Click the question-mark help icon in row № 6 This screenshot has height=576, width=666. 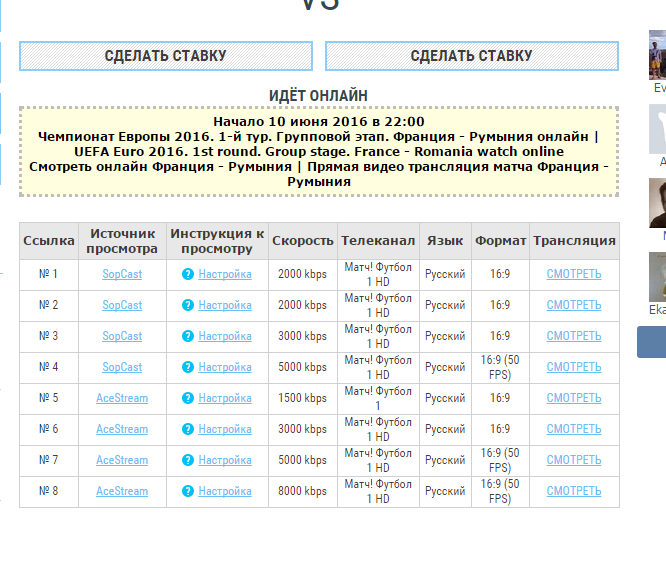point(188,429)
